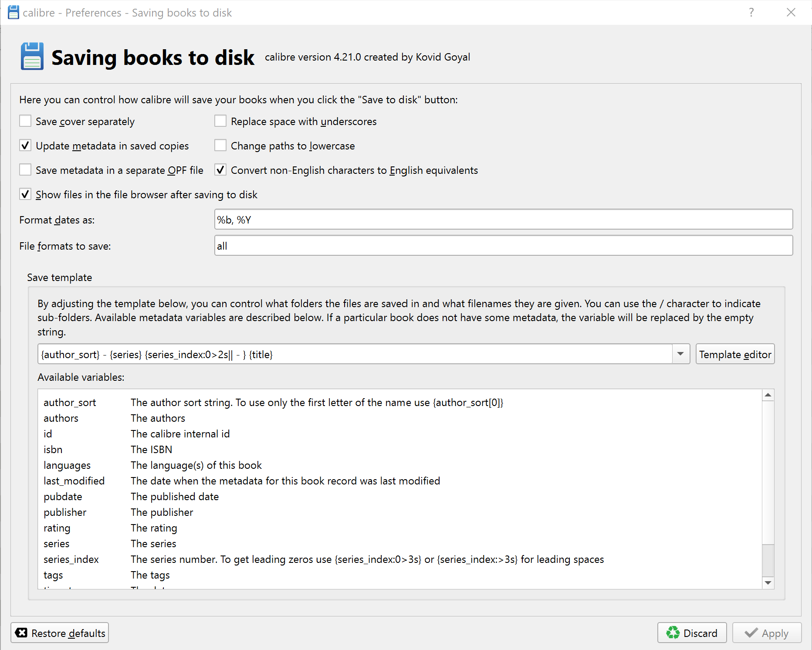The image size is (812, 650).
Task: Click the variables list scroll up arrow
Action: 768,395
